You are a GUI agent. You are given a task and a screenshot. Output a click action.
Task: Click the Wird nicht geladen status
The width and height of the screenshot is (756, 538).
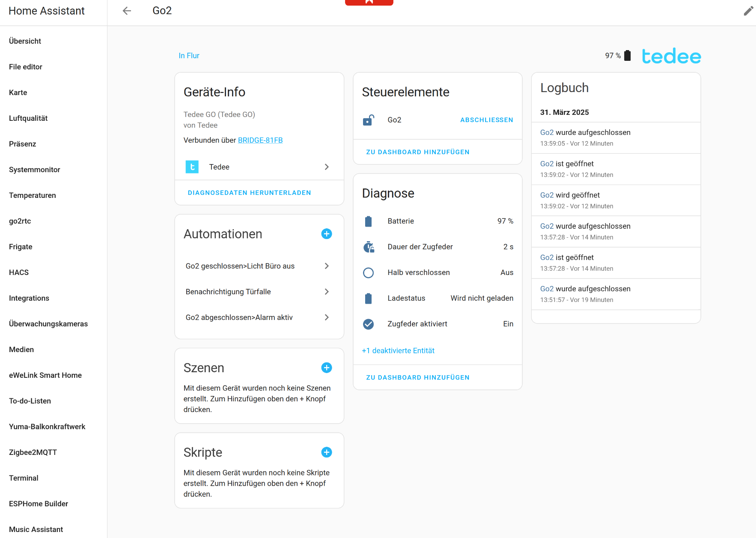(482, 298)
